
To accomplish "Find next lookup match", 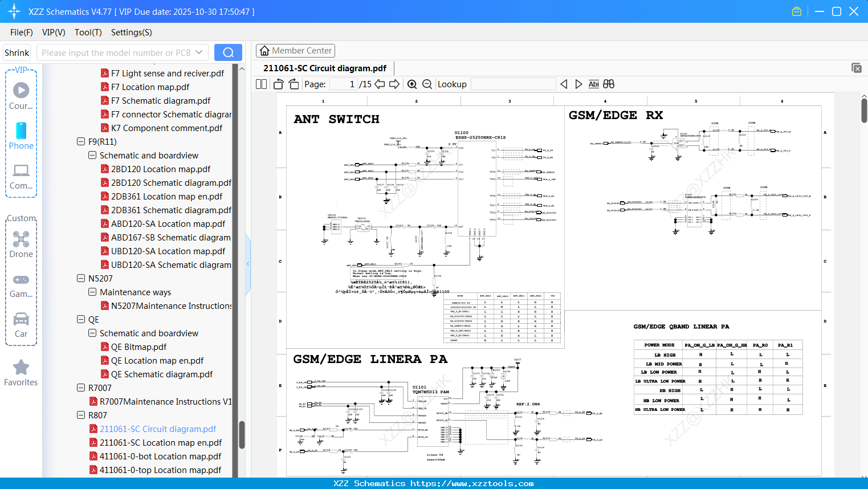I will 578,84.
